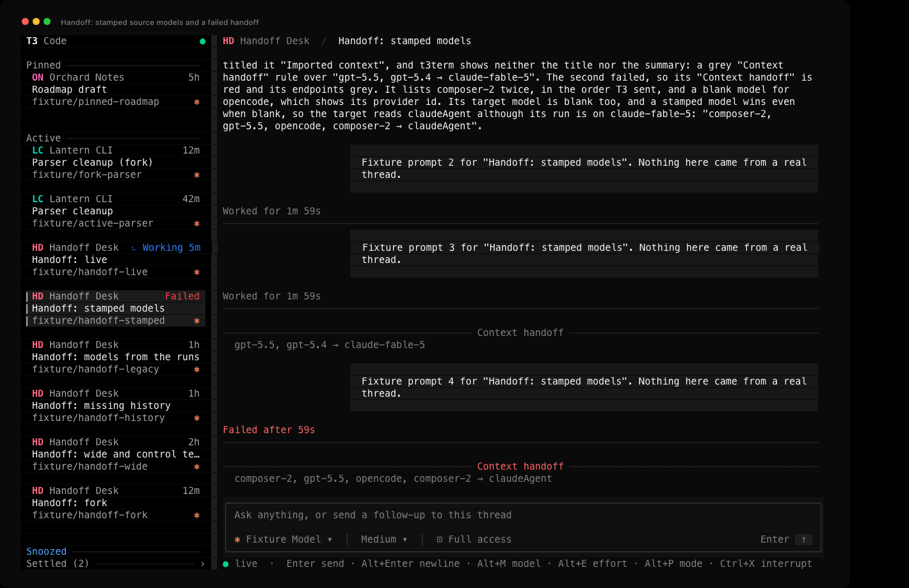Image resolution: width=909 pixels, height=588 pixels.
Task: Click the Enter send button
Action: [x=786, y=539]
